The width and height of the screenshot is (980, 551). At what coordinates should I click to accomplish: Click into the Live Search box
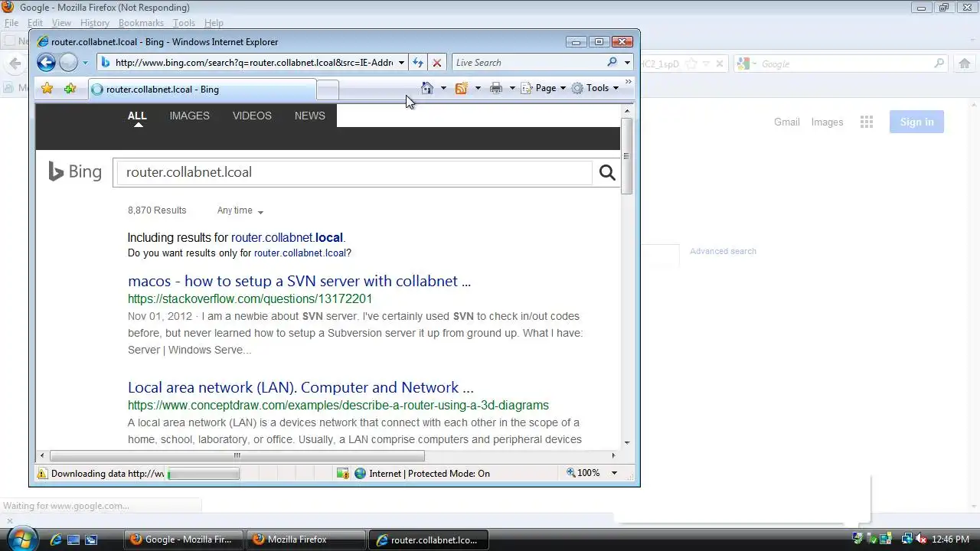point(527,63)
